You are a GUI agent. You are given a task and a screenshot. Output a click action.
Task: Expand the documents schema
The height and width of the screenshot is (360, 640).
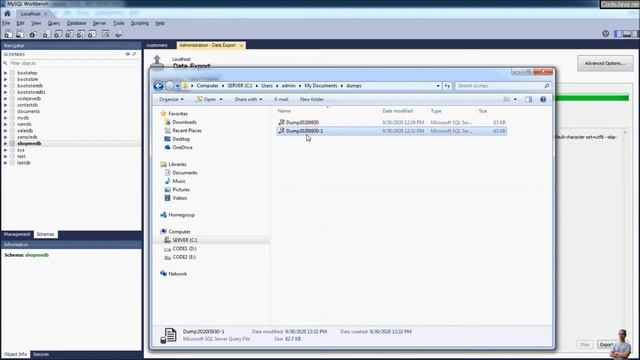click(6, 111)
